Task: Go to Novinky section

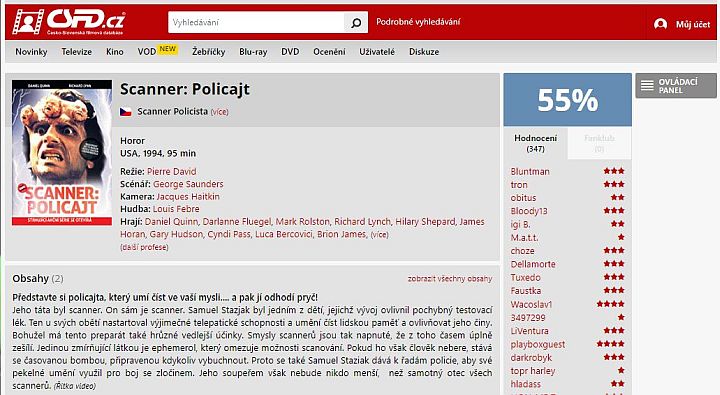Action: point(31,52)
